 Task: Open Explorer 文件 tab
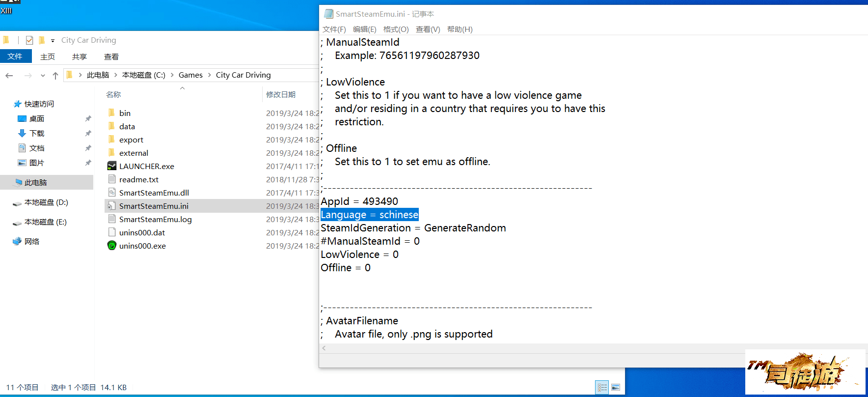15,56
